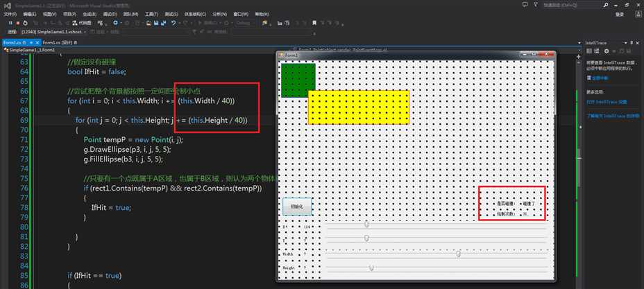Click the notifications filter icon in title bar

click(x=535, y=5)
